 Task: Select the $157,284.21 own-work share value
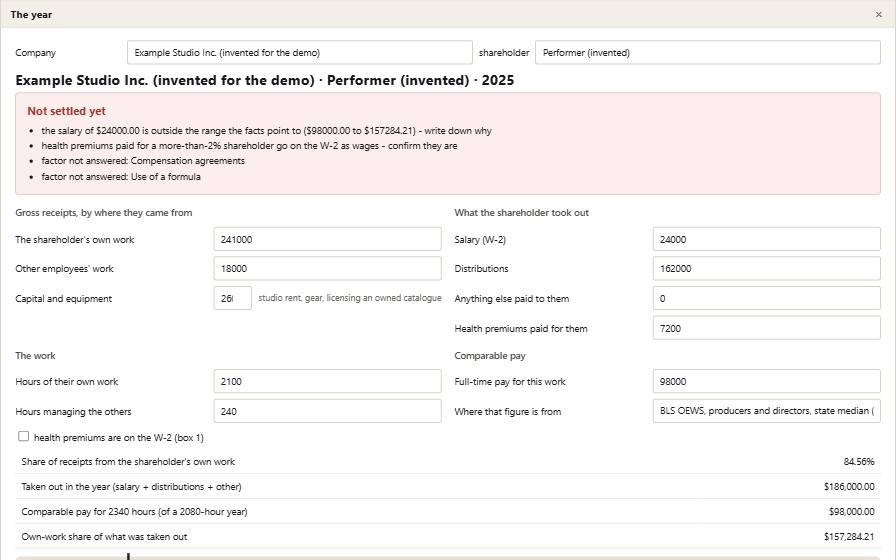pyautogui.click(x=849, y=537)
